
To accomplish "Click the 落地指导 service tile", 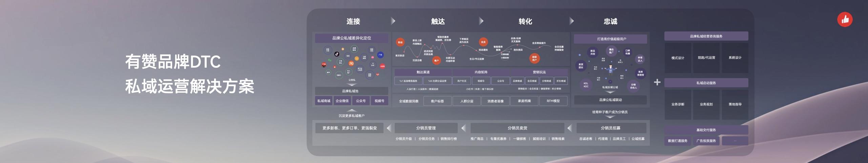I will point(735,104).
